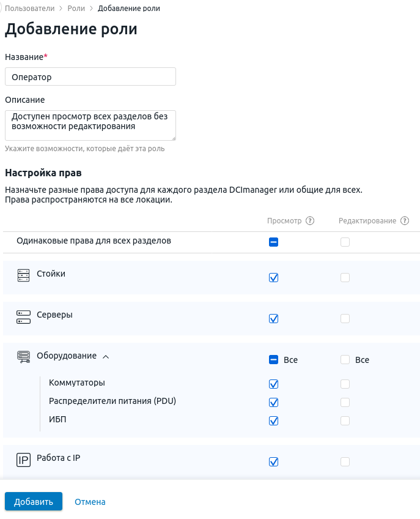Open the Просмотр help question icon
420x519 pixels.
click(x=310, y=221)
